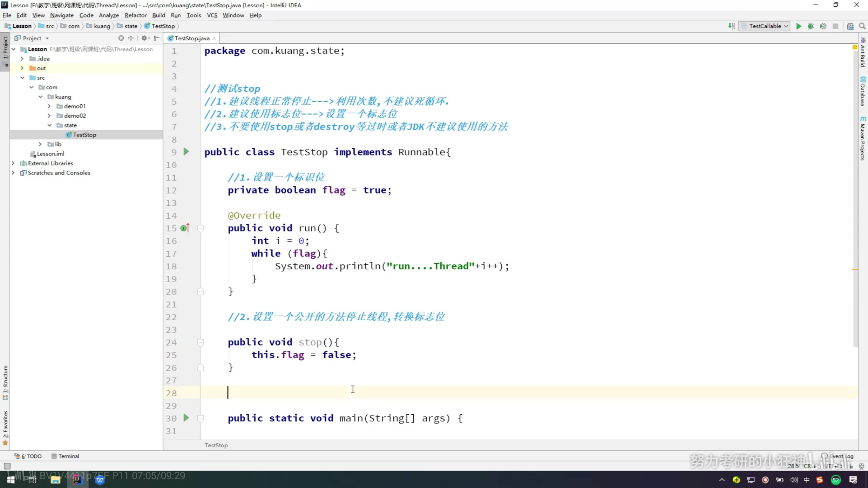868x488 pixels.
Task: Run with coverage icon in toolbar
Action: tap(823, 26)
